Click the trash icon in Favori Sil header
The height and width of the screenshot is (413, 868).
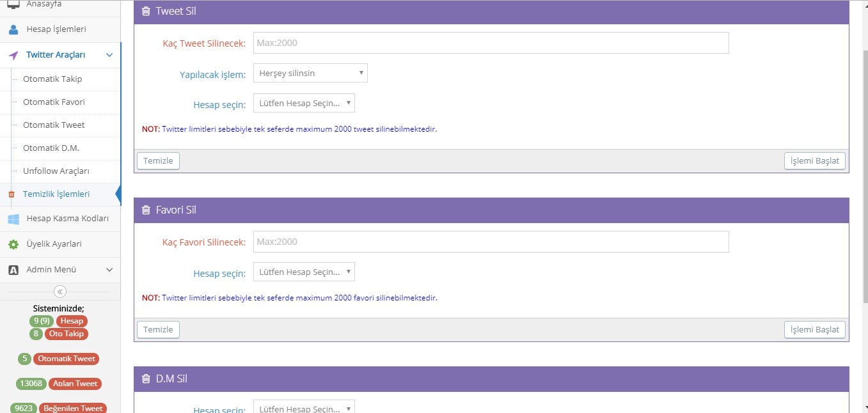146,210
